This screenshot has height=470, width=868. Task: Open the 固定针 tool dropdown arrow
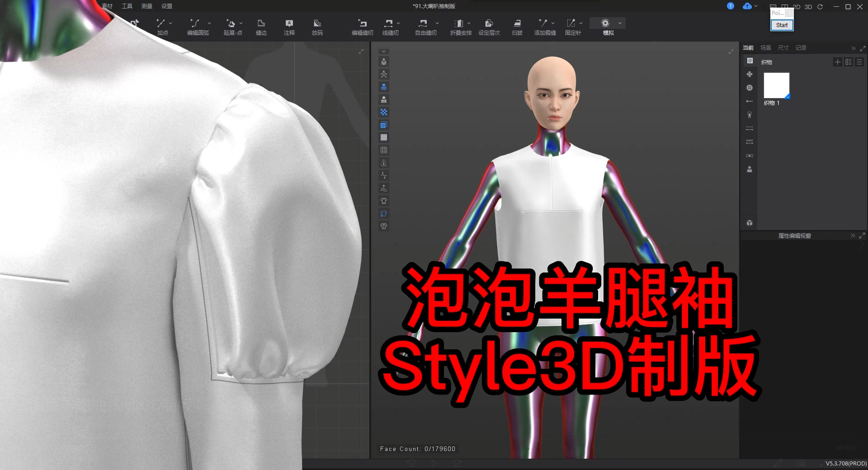pos(581,23)
